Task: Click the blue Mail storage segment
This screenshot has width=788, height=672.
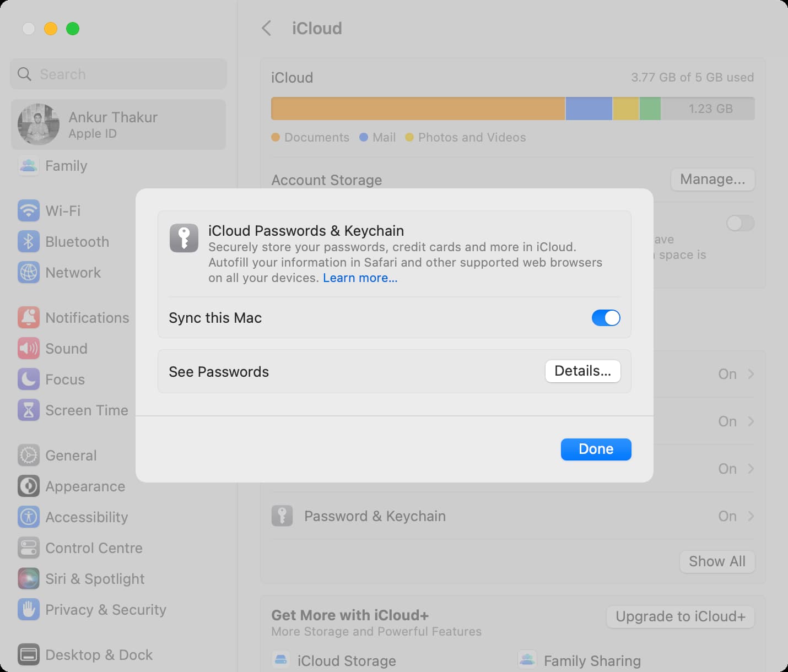Action: coord(589,109)
